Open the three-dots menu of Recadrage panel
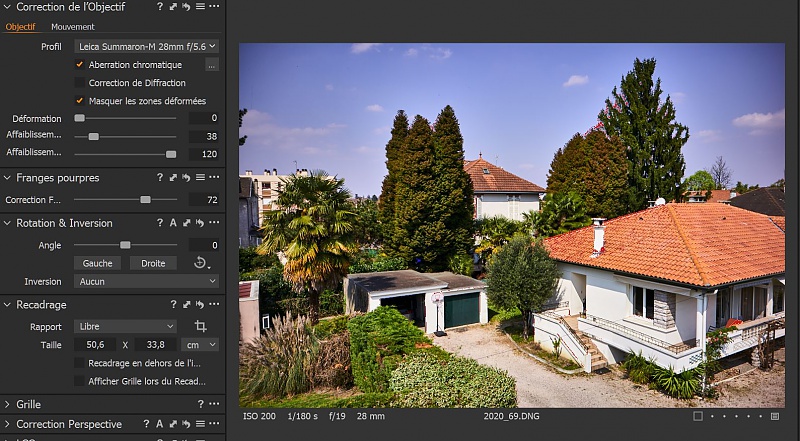 [x=213, y=304]
